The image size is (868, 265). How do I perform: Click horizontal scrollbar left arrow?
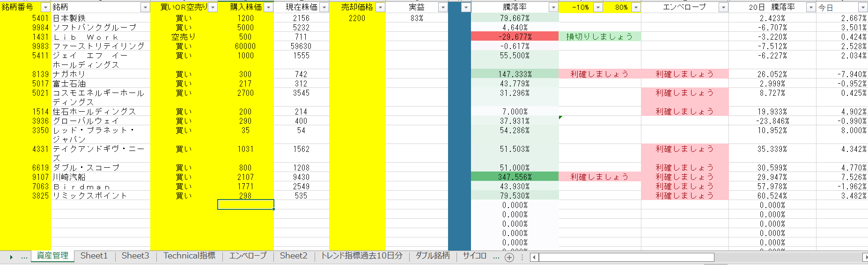(x=534, y=257)
